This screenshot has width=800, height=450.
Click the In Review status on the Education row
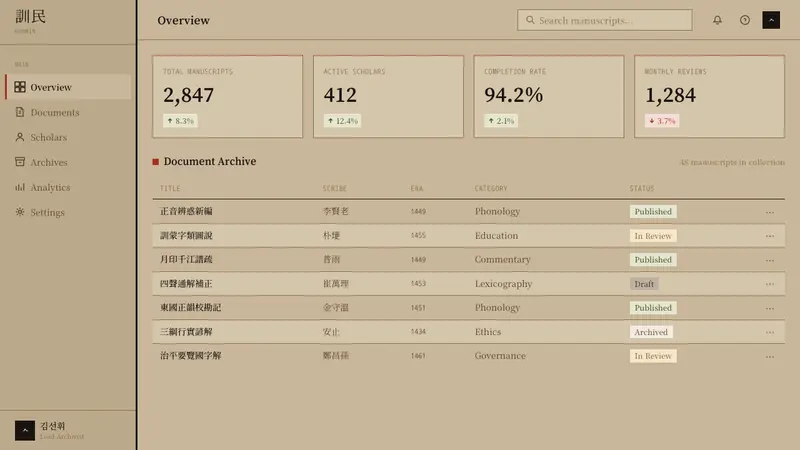click(653, 236)
